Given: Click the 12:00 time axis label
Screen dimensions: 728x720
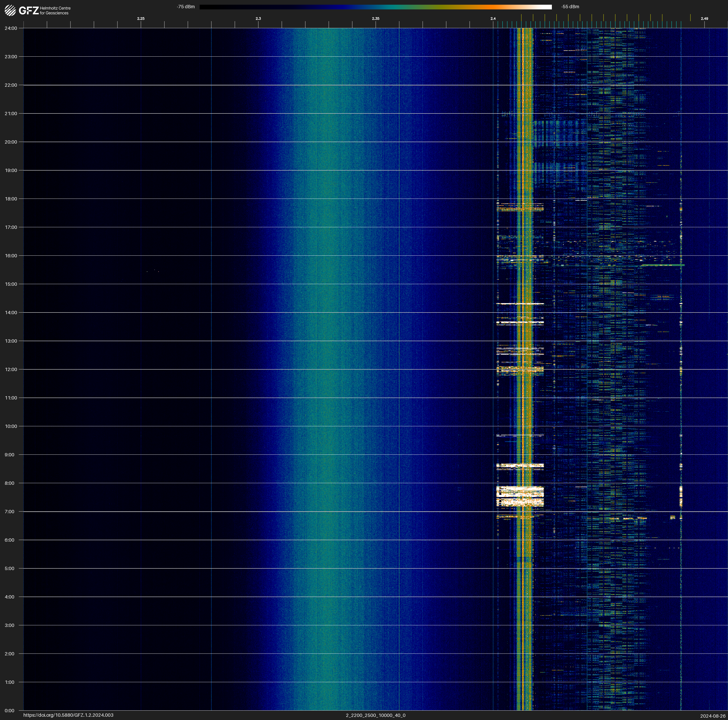Looking at the screenshot, I should [11, 369].
